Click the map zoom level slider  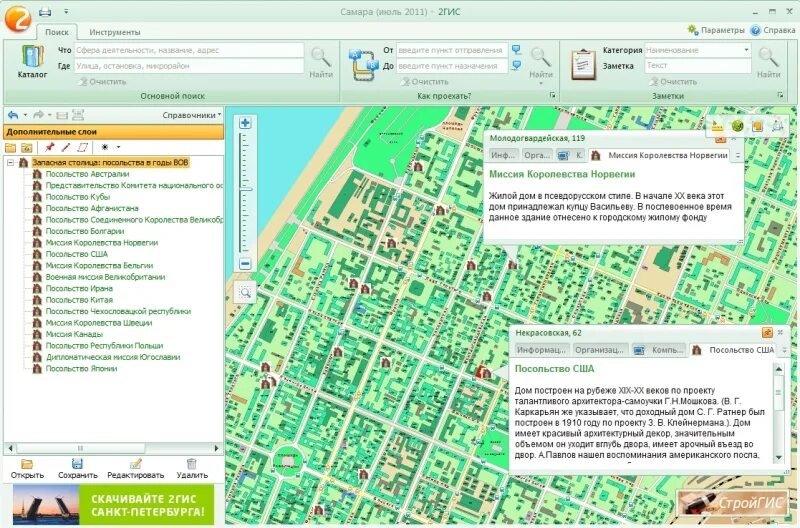pos(245,190)
